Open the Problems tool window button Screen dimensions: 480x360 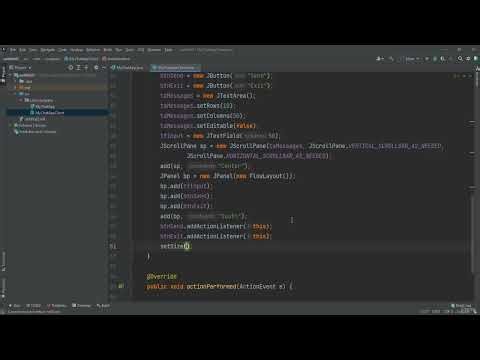tap(57, 305)
